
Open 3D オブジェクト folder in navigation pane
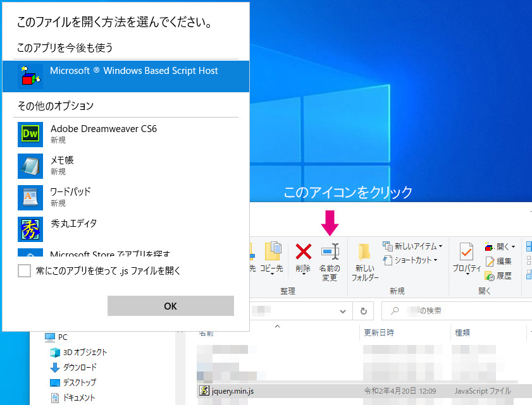pyautogui.click(x=78, y=353)
